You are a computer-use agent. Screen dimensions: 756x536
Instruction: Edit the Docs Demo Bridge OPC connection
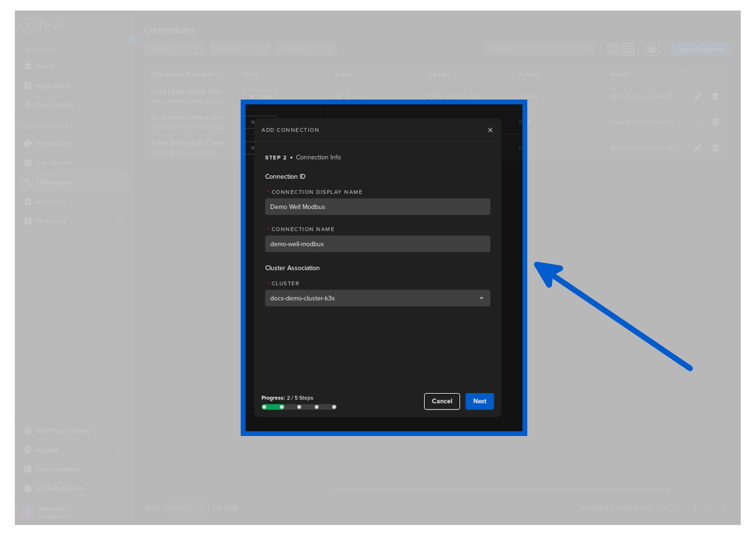[698, 97]
